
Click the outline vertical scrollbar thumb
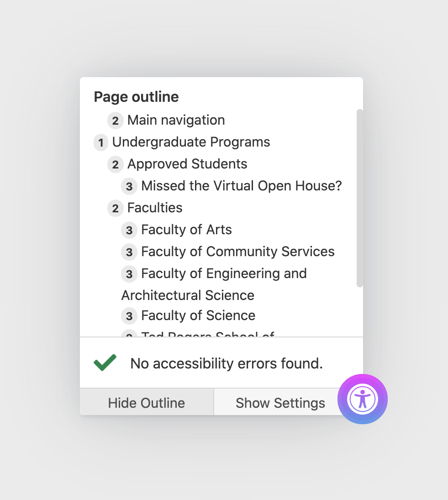pyautogui.click(x=360, y=198)
